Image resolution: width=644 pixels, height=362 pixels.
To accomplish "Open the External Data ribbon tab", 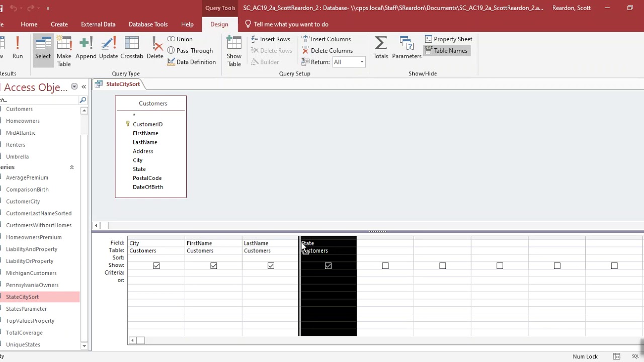I will tap(98, 24).
